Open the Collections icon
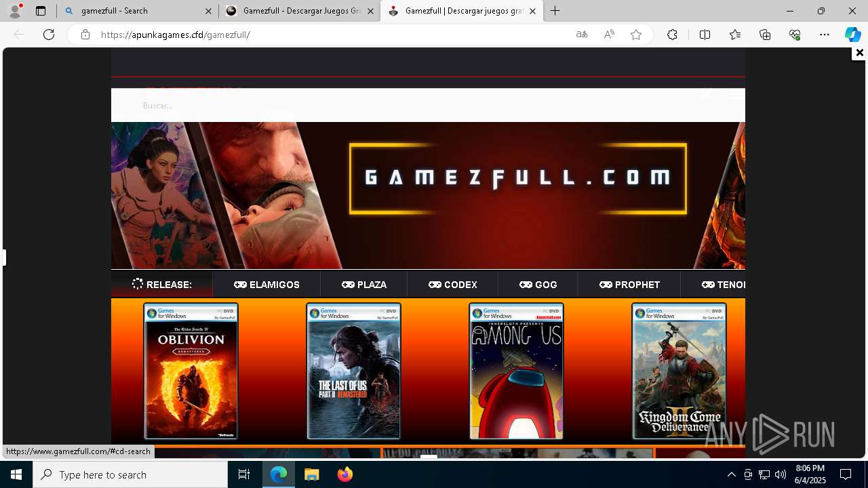This screenshot has height=488, width=868. click(x=765, y=35)
